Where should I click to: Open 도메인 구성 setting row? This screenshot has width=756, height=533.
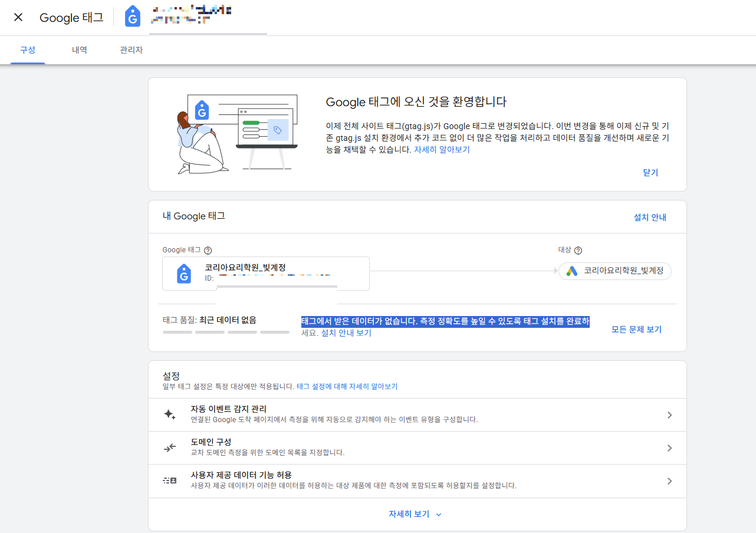pyautogui.click(x=418, y=448)
